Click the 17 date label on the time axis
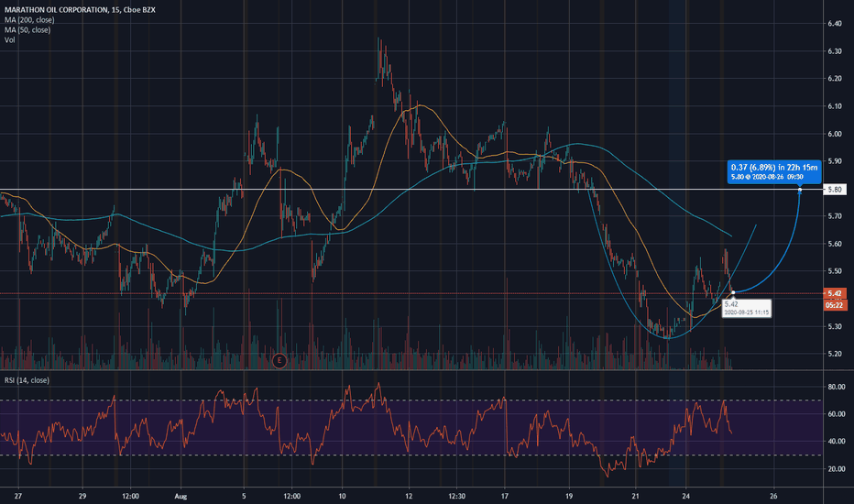This screenshot has height=504, width=854. 505,497
